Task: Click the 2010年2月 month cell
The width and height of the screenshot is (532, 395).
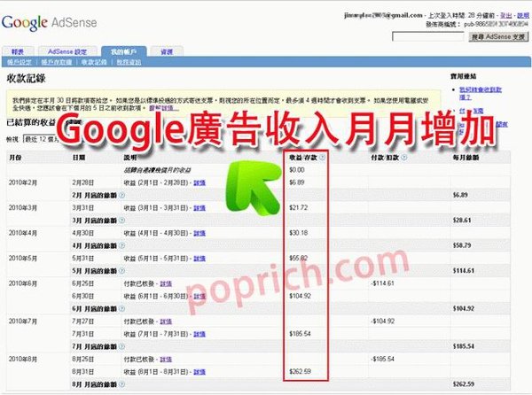Action: pyautogui.click(x=23, y=182)
